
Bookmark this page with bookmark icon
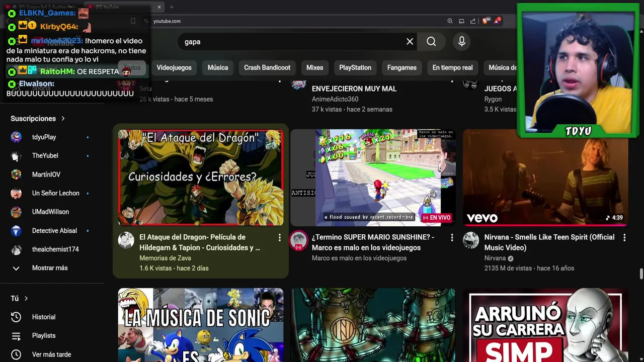pyautogui.click(x=133, y=21)
